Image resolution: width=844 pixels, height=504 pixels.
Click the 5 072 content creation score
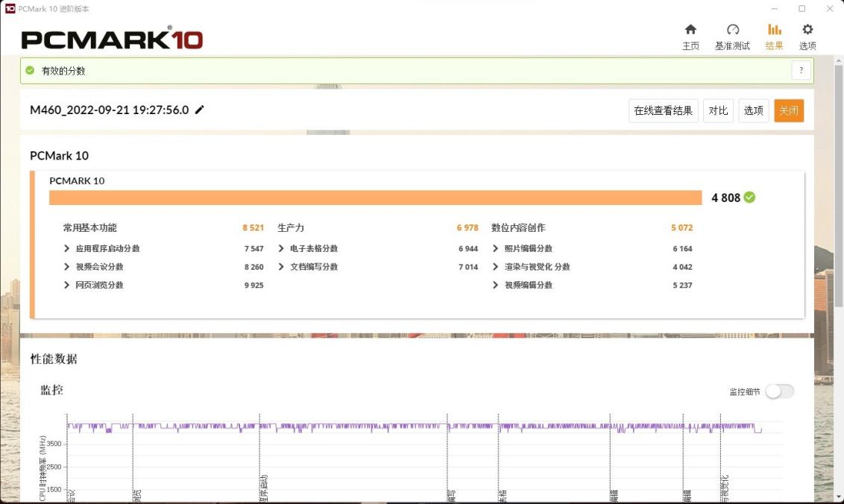pos(681,228)
